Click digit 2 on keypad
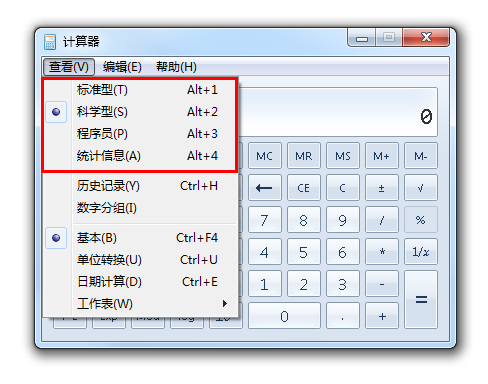Image resolution: width=488 pixels, height=384 pixels. coord(304,284)
